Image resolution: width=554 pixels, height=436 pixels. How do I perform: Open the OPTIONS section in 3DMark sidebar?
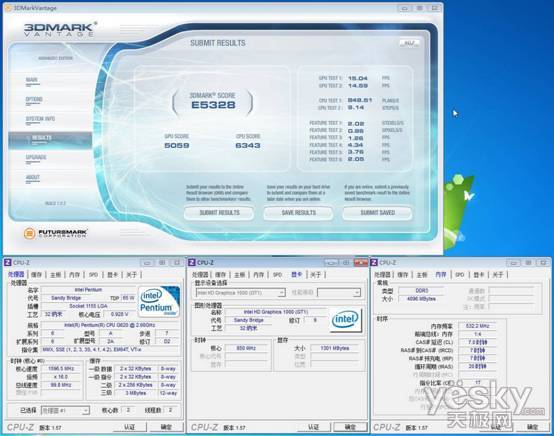(34, 100)
